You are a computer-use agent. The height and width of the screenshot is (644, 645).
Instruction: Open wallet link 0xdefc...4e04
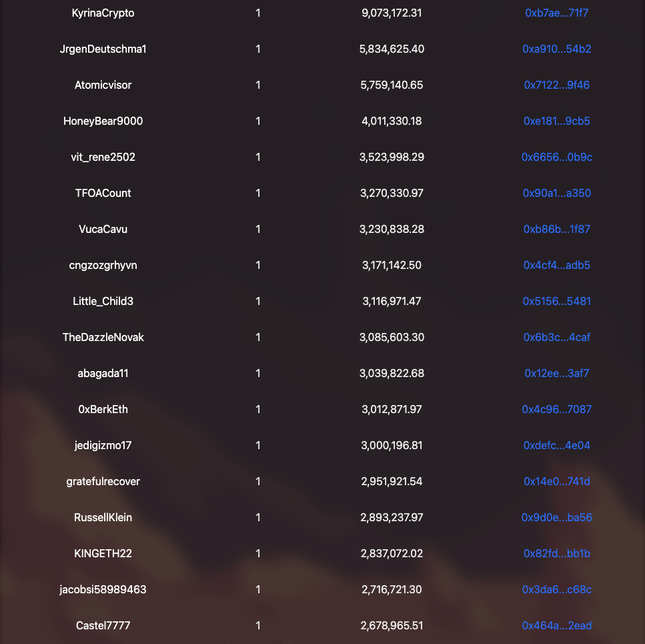(x=556, y=445)
